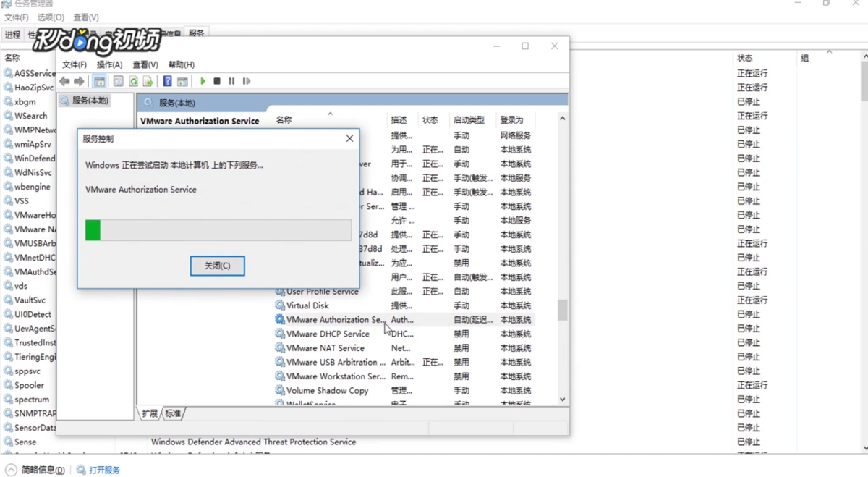Stop the service with the black square icon
Screen dimensions: 868x477
coord(217,81)
